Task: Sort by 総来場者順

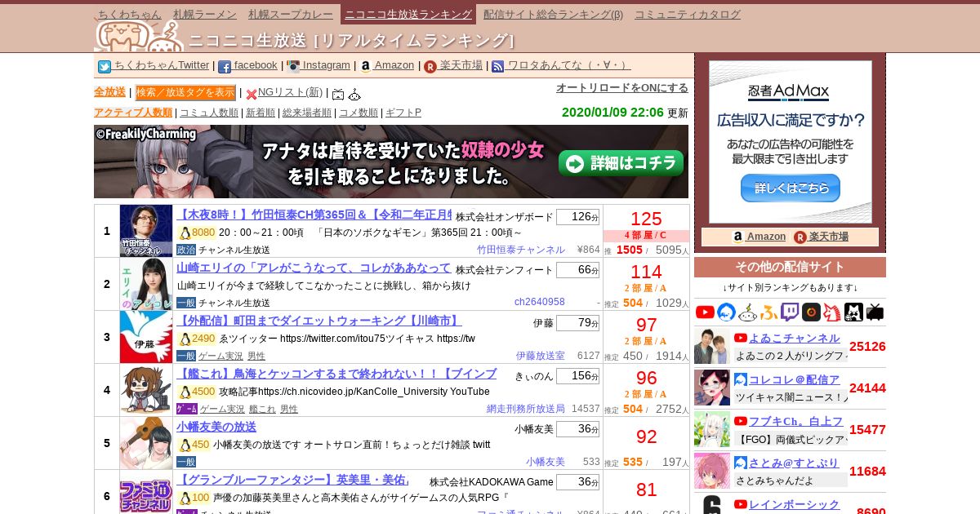Action: (x=307, y=113)
